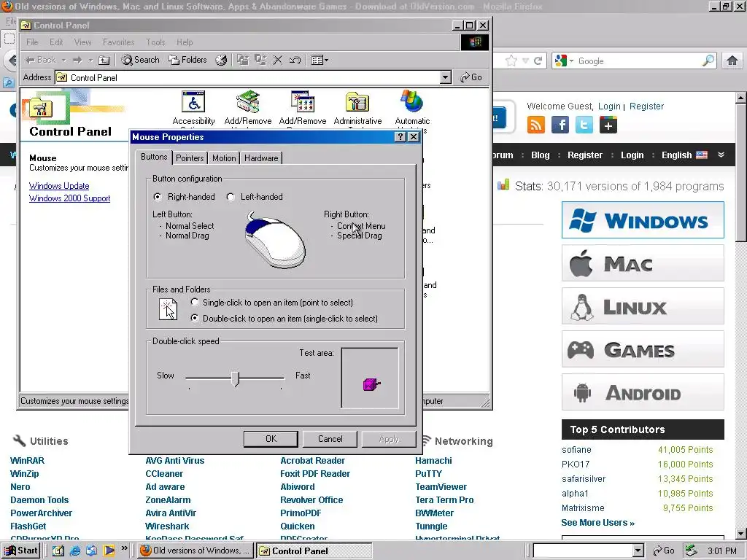
Task: Click the Twitter icon on the website
Action: click(584, 125)
